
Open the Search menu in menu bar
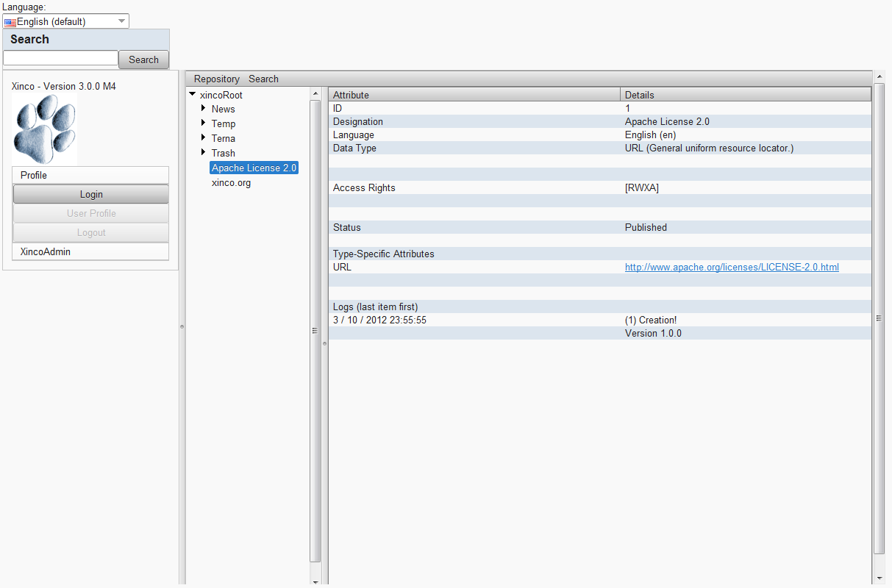263,79
